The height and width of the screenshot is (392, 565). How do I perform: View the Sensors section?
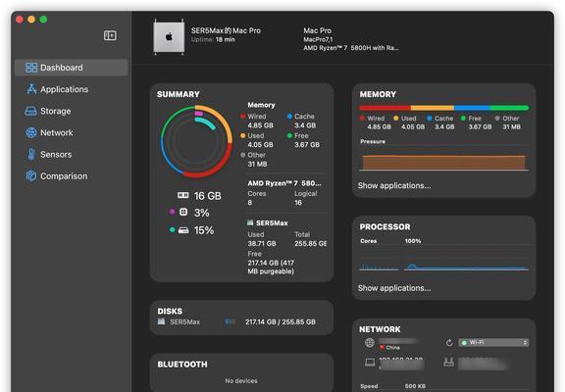72,155
